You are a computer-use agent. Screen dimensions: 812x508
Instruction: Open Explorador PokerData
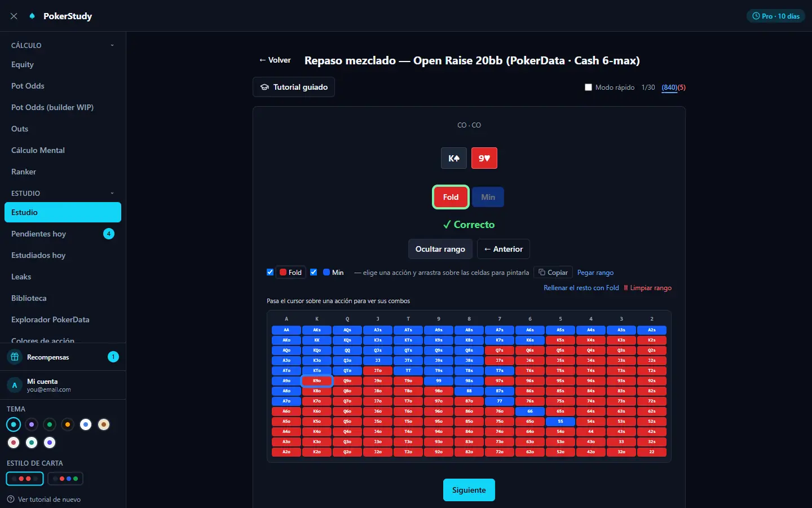[x=63, y=319]
